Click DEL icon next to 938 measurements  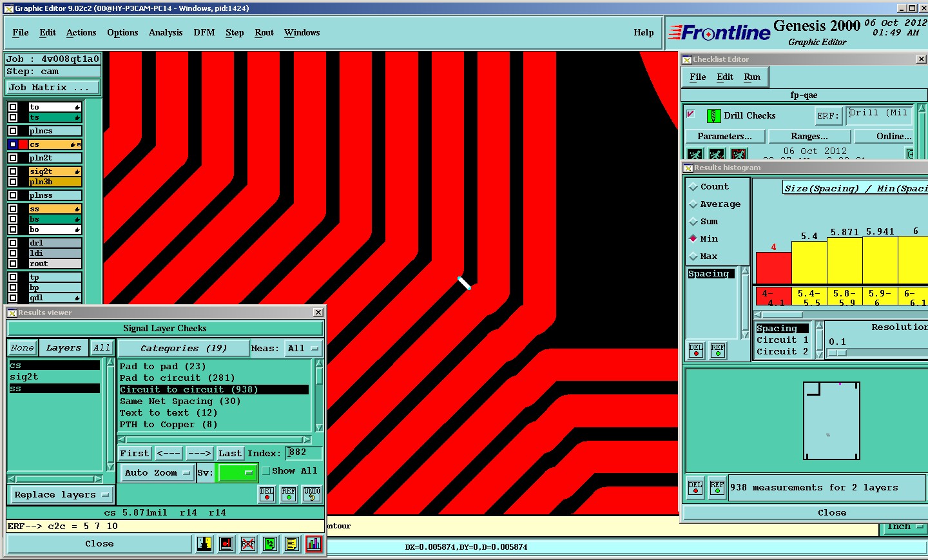(695, 487)
